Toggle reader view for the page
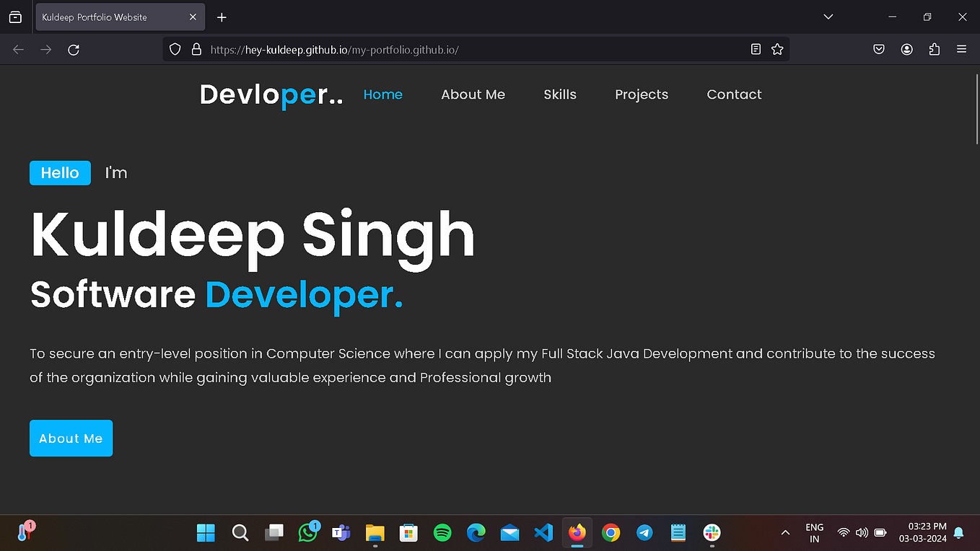This screenshot has width=980, height=551. 756,49
